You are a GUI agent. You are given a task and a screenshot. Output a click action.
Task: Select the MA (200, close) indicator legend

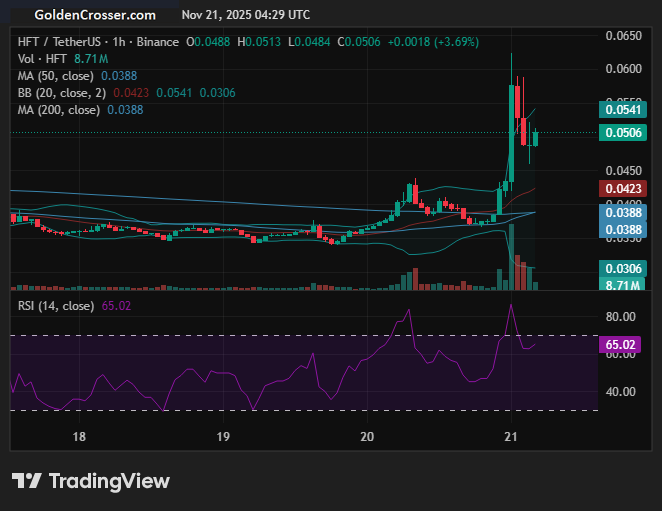(80, 110)
